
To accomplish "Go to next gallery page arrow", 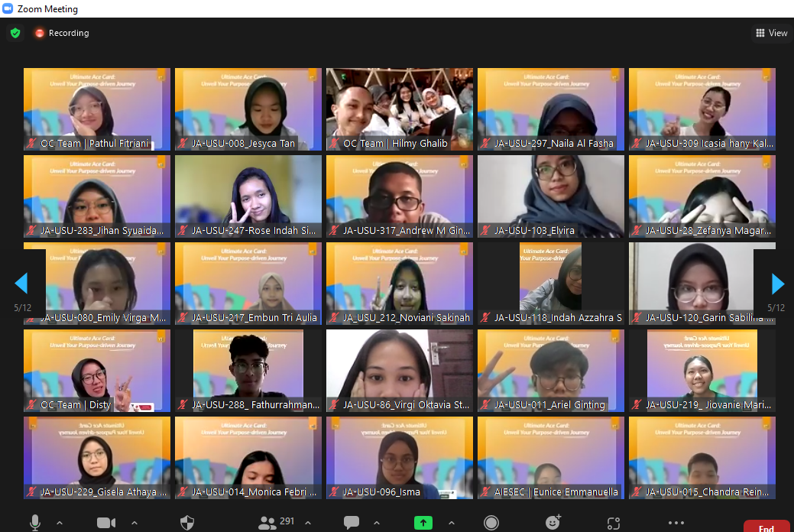I will 777,284.
